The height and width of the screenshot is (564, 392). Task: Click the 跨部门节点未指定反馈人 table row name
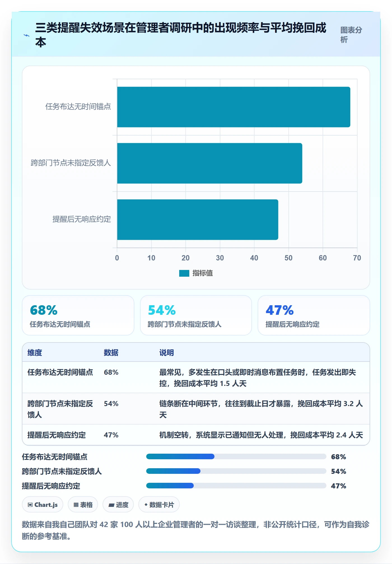tap(60, 409)
